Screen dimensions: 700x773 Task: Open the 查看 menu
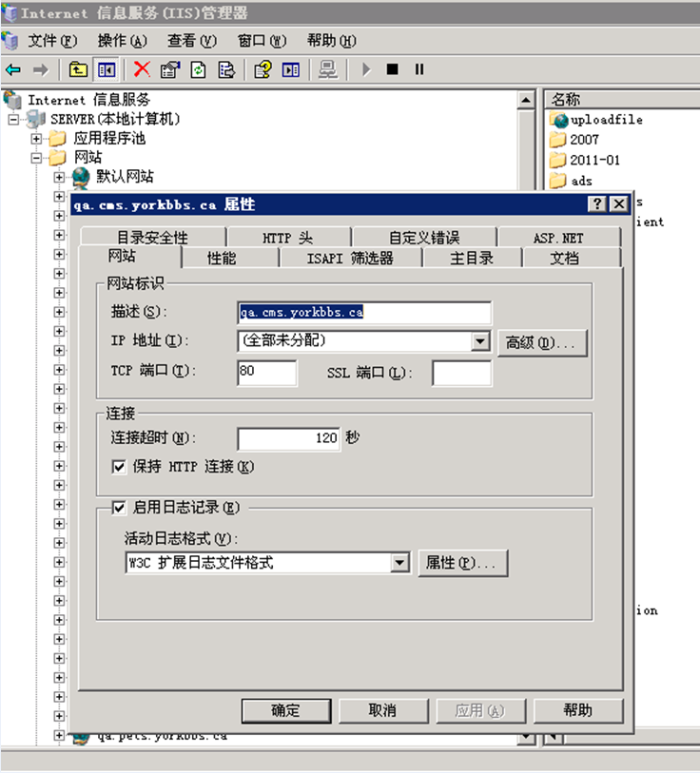point(192,41)
